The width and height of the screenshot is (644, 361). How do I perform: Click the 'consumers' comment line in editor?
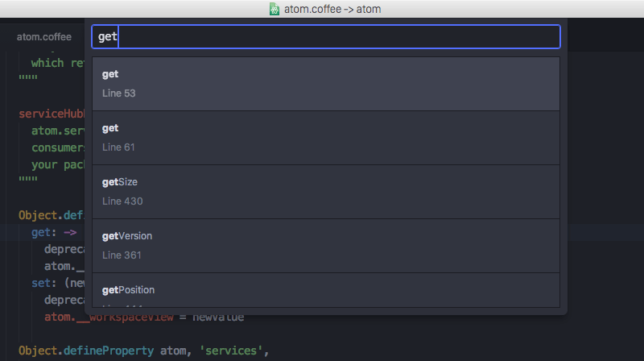click(56, 147)
